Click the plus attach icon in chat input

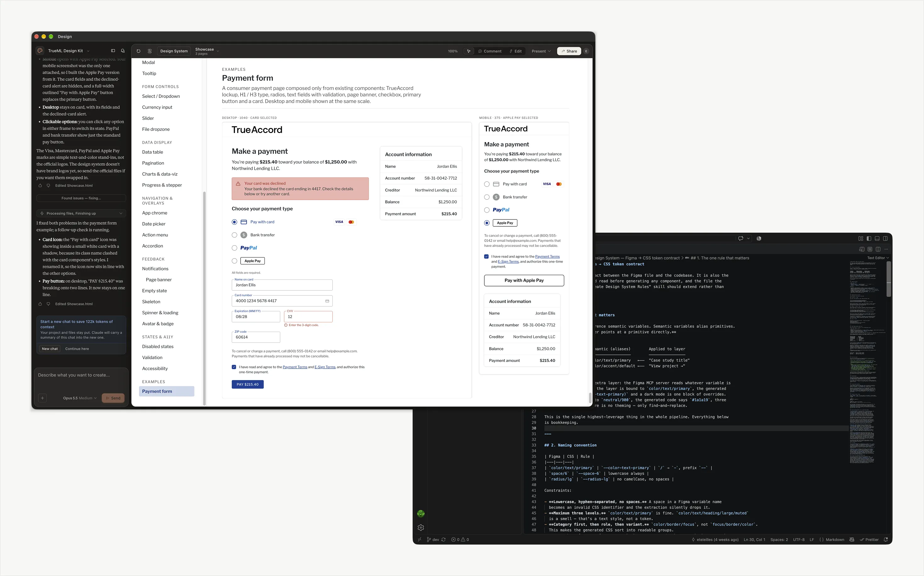(x=43, y=398)
